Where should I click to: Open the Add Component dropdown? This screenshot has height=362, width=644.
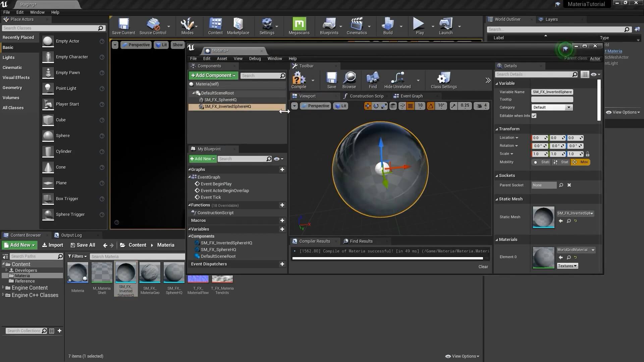[213, 76]
